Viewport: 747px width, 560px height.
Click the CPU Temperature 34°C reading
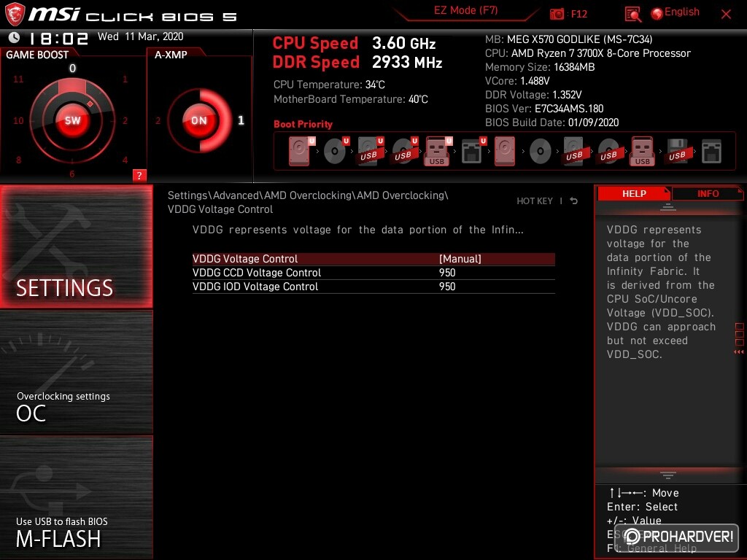click(329, 85)
